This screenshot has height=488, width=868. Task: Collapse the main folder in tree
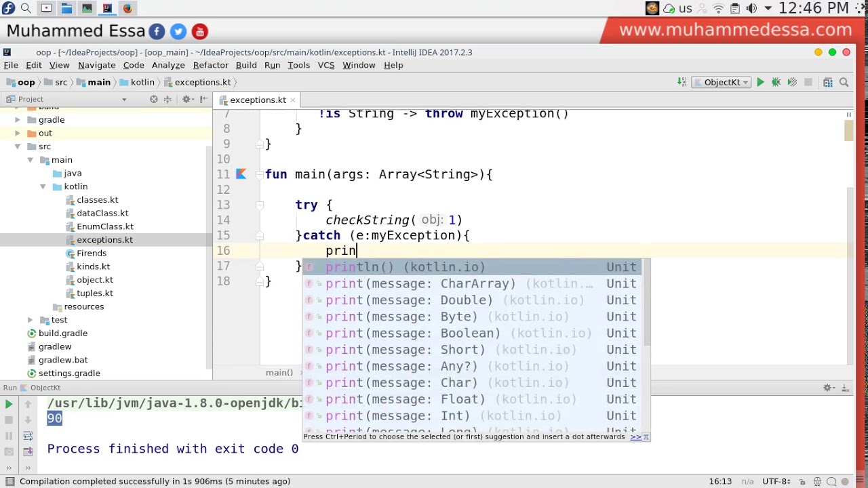point(31,160)
